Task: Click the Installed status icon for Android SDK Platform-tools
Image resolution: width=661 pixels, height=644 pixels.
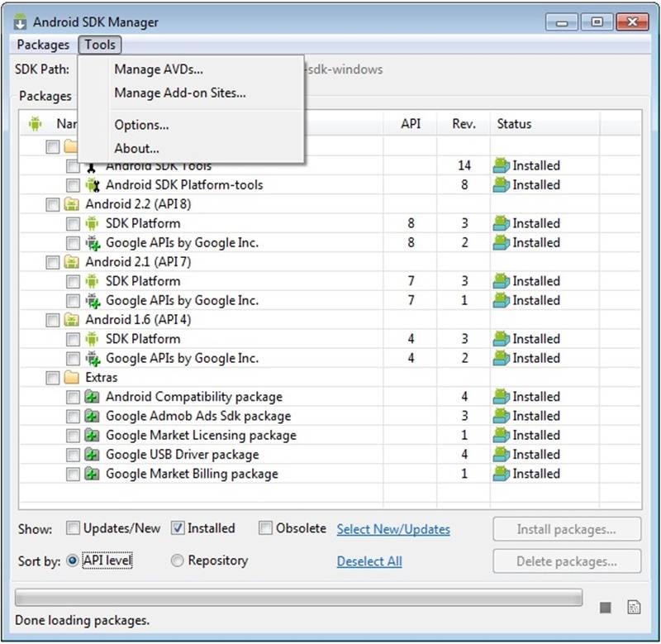Action: 502,184
